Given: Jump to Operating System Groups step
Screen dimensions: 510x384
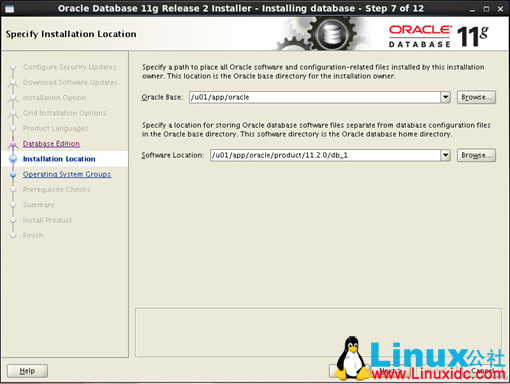Looking at the screenshot, I should 67,174.
